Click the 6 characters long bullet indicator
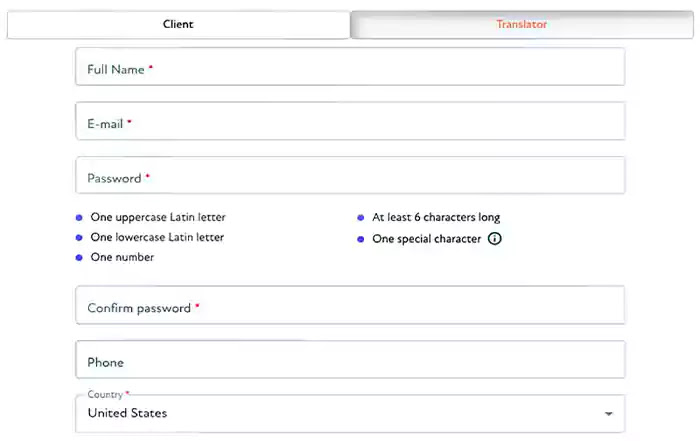The width and height of the screenshot is (700, 441). click(x=361, y=218)
